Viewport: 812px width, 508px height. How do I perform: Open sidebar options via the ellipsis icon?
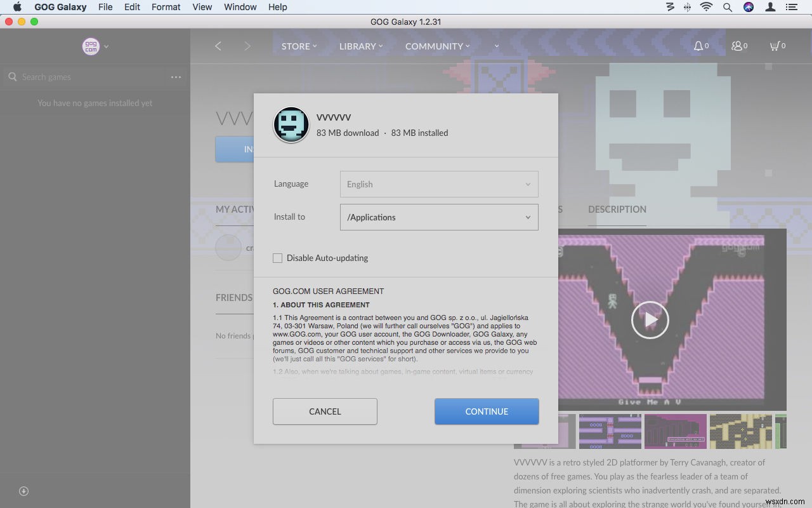[x=176, y=76]
